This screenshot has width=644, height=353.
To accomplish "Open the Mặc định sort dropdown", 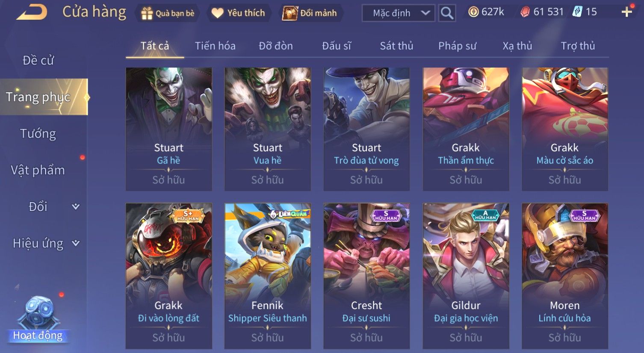I will point(398,13).
